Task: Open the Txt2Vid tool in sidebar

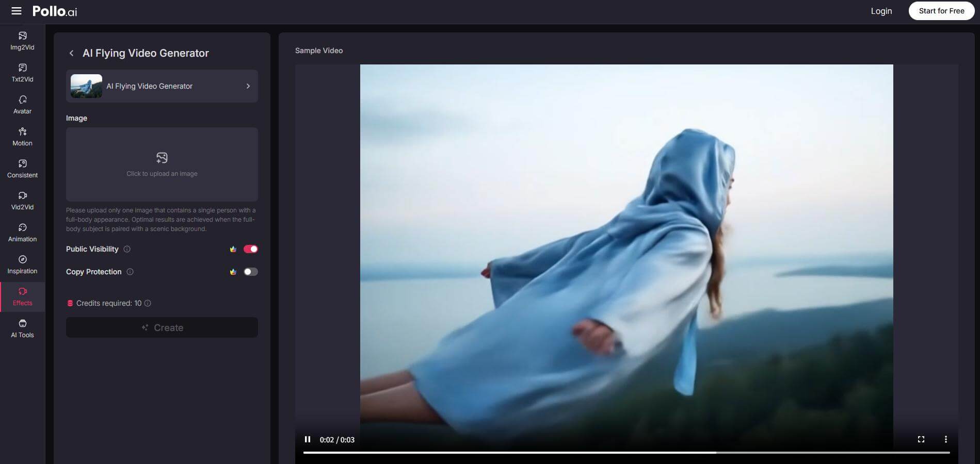Action: (x=22, y=73)
